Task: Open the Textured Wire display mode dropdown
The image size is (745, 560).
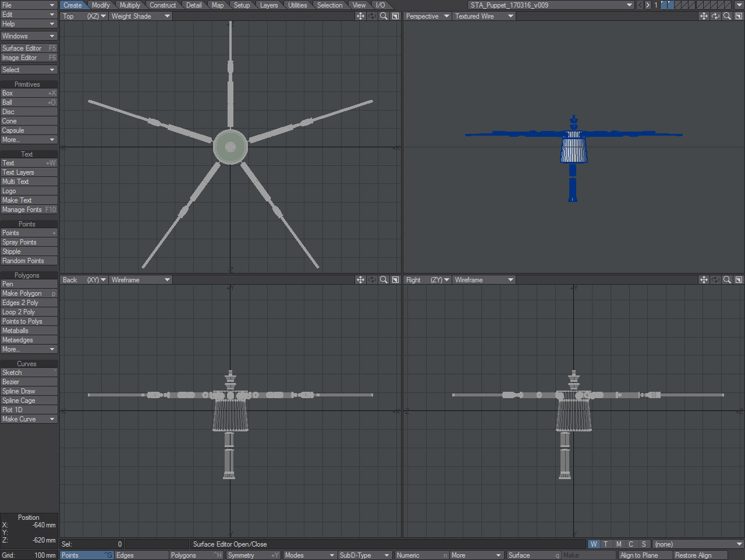Action: tap(484, 16)
